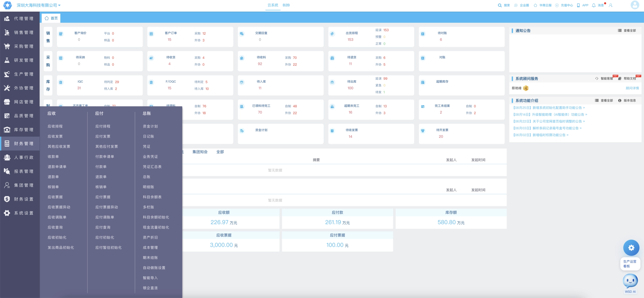Select the 全部 tab
This screenshot has height=298, width=644.
coord(220,152)
